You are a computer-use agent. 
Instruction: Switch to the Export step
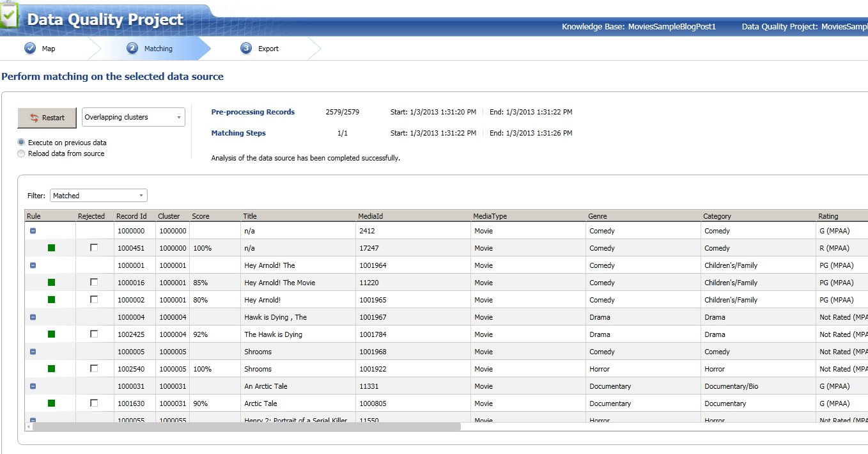point(266,48)
